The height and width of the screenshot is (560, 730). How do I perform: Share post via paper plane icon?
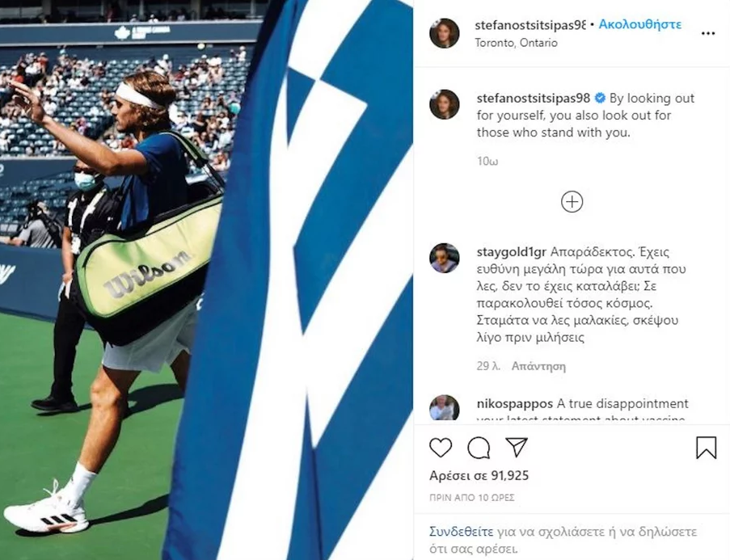click(517, 448)
